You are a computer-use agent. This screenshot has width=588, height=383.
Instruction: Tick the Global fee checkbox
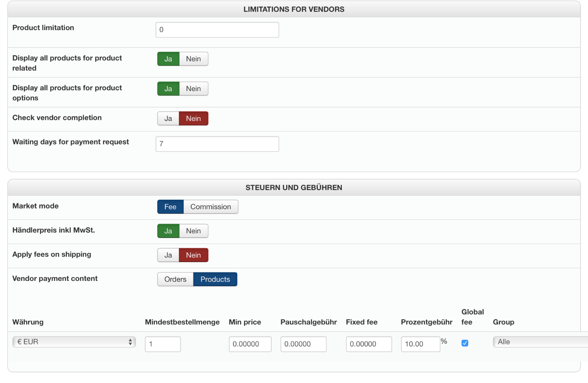coord(465,343)
